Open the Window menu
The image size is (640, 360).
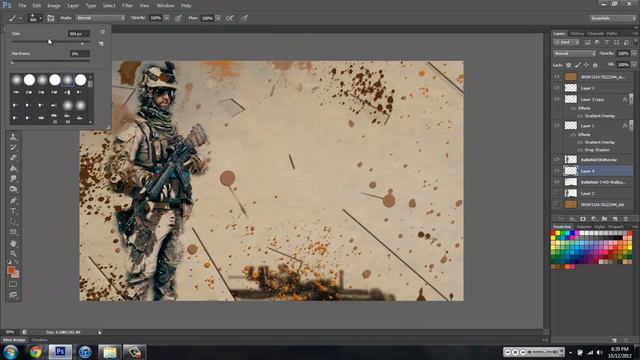(165, 6)
